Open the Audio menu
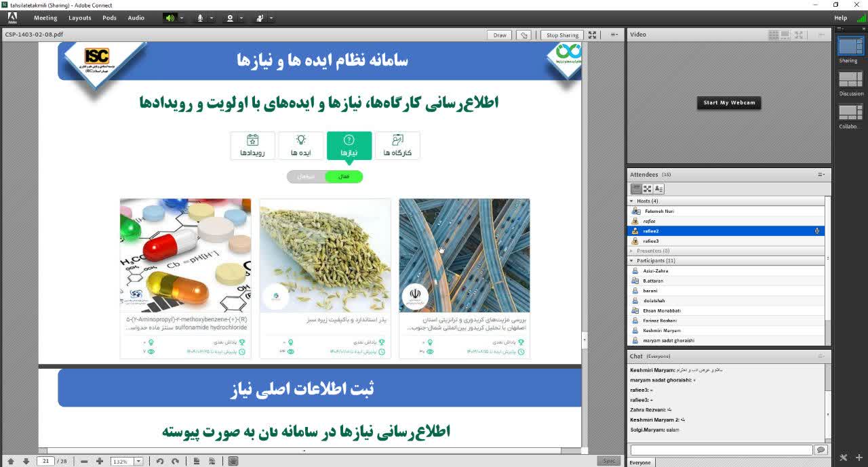Image resolution: width=868 pixels, height=467 pixels. [x=136, y=18]
